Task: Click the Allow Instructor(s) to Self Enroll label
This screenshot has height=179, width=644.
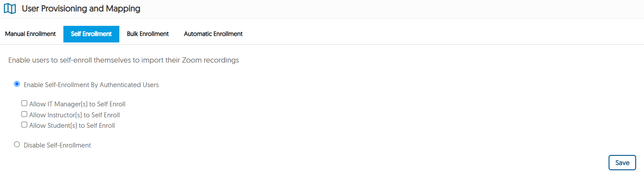Action: [74, 115]
